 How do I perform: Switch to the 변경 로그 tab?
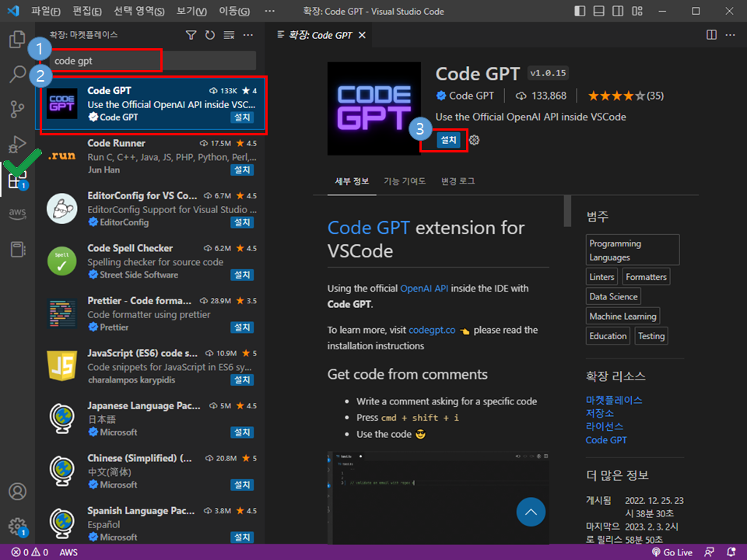[458, 181]
